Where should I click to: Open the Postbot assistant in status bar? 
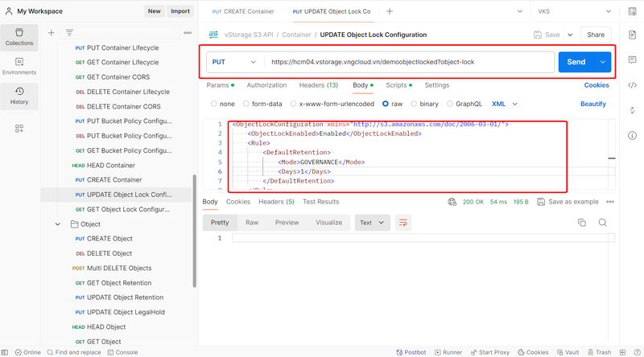pos(411,352)
